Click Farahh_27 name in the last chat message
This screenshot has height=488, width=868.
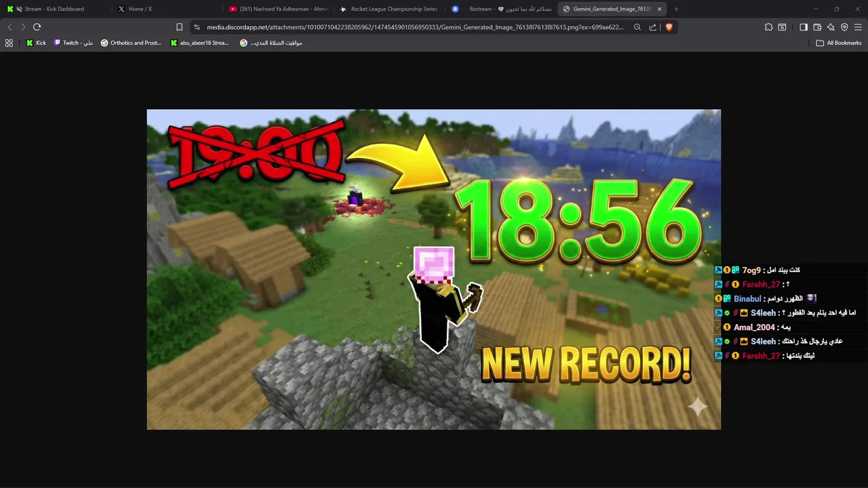(761, 356)
